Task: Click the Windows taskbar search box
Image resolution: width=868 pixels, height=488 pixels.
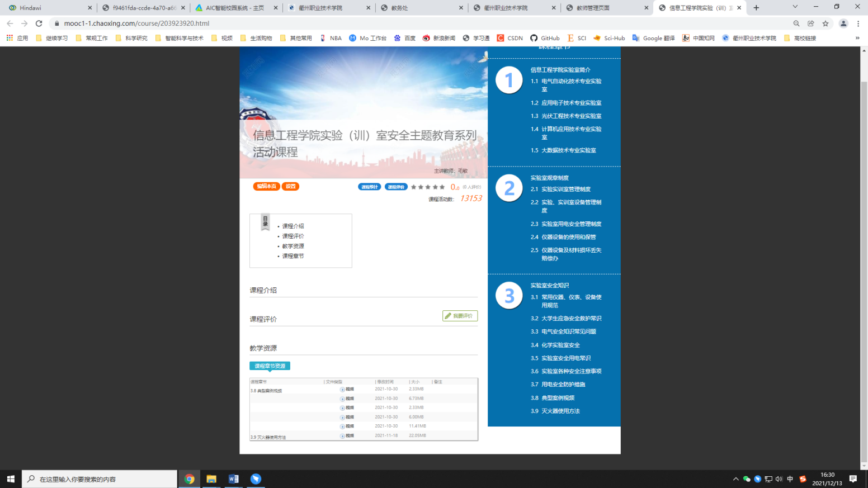Action: coord(100,479)
